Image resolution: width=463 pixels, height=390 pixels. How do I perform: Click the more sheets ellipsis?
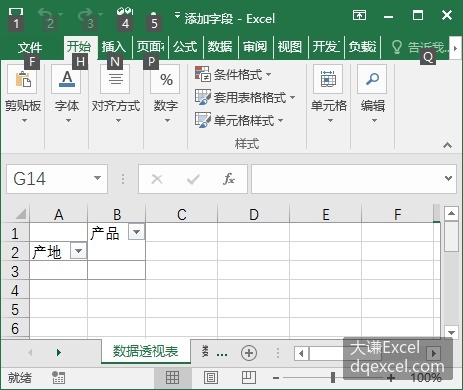click(222, 354)
